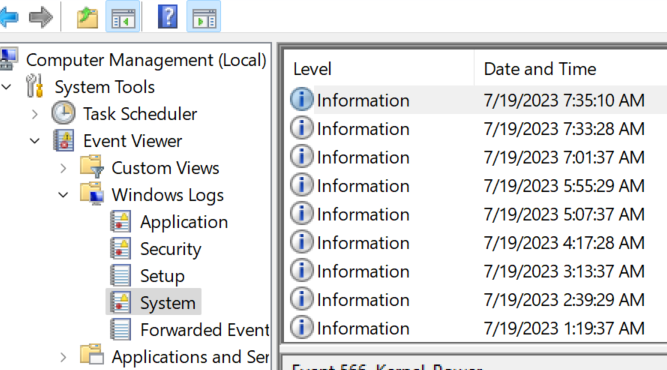
Task: Click the Custom Views folder icon
Action: pyautogui.click(x=92, y=167)
